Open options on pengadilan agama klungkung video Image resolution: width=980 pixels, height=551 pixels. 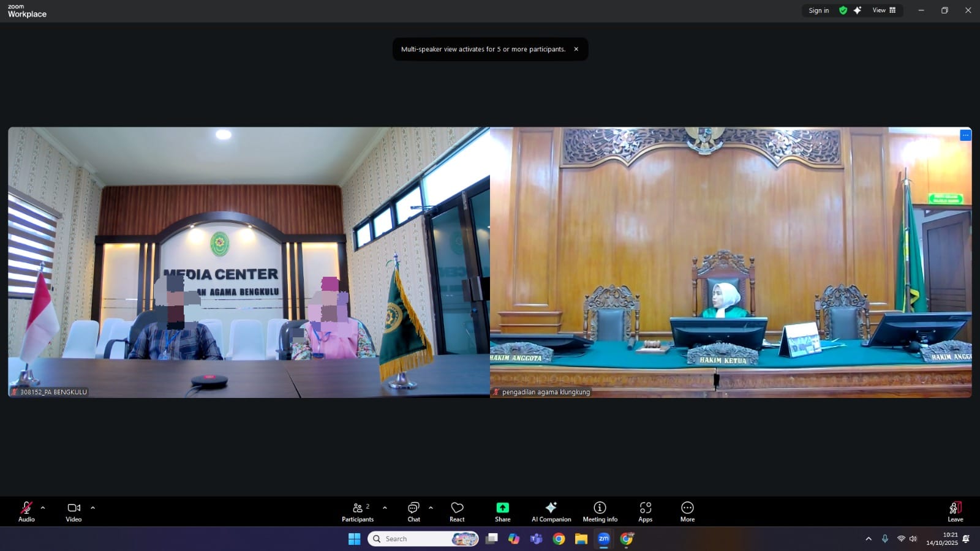pyautogui.click(x=965, y=135)
